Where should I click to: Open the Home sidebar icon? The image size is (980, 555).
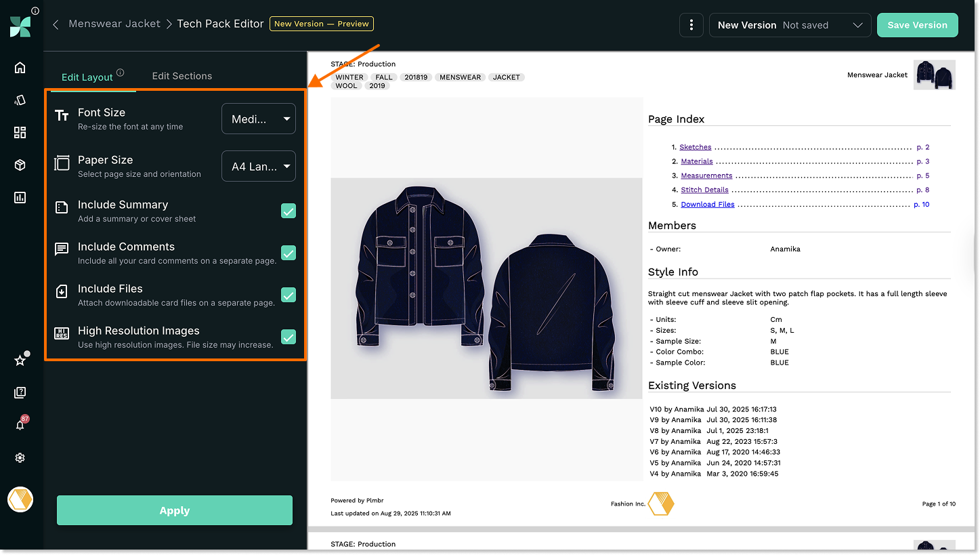pos(20,67)
